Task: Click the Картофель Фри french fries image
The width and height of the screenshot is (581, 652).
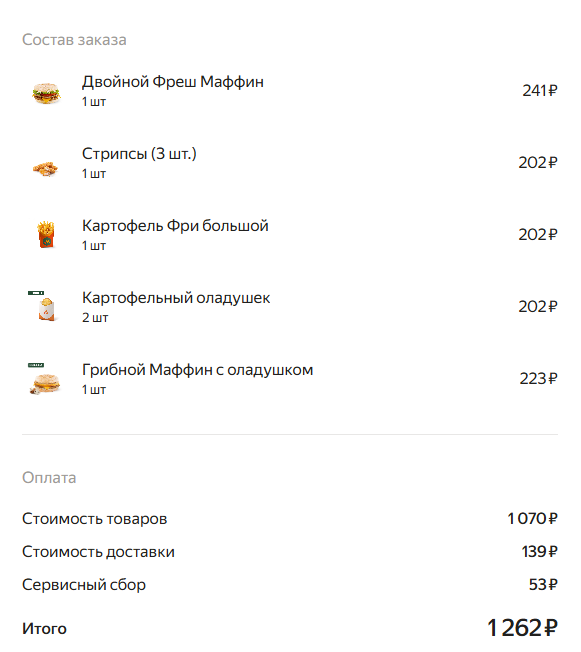Action: 46,235
